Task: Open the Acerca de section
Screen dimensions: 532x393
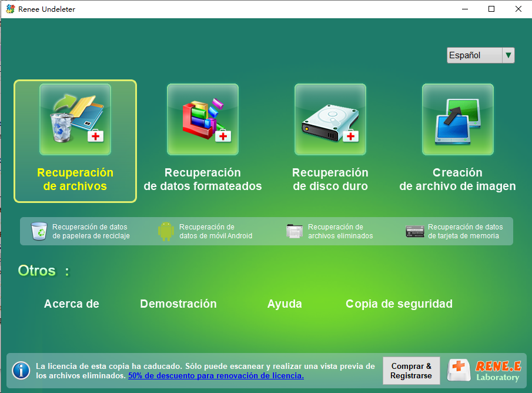Action: click(x=72, y=304)
